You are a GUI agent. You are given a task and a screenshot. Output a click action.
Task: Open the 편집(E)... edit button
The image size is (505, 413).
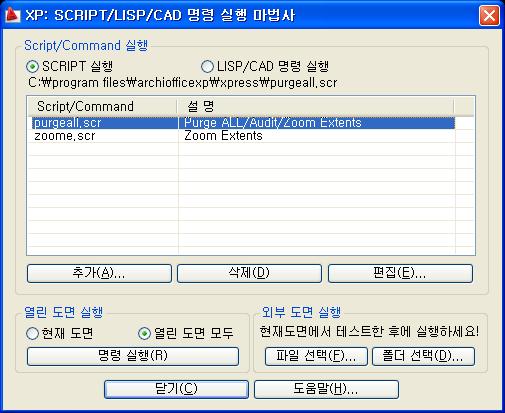point(400,274)
